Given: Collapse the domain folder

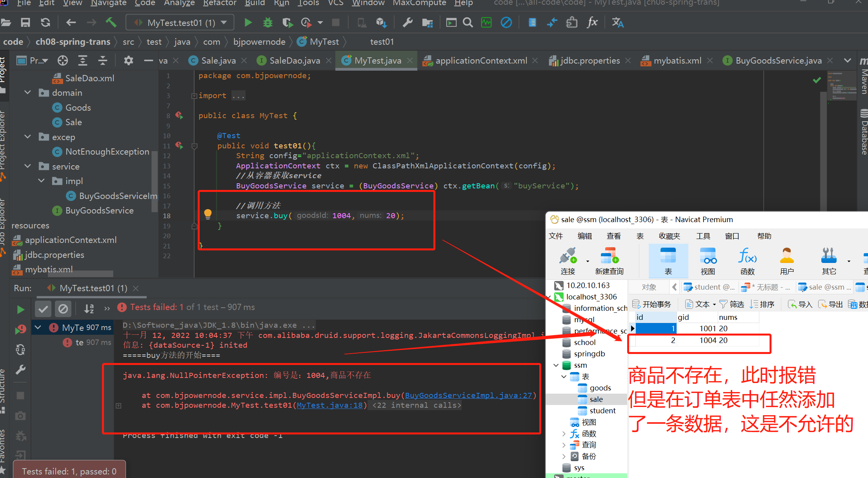Looking at the screenshot, I should (x=27, y=93).
